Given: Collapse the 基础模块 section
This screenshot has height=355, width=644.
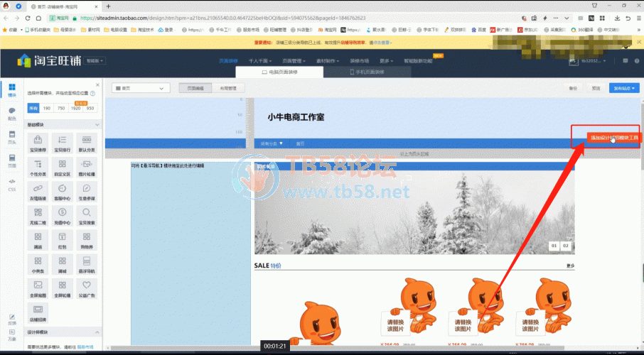Looking at the screenshot, I should click(97, 124).
